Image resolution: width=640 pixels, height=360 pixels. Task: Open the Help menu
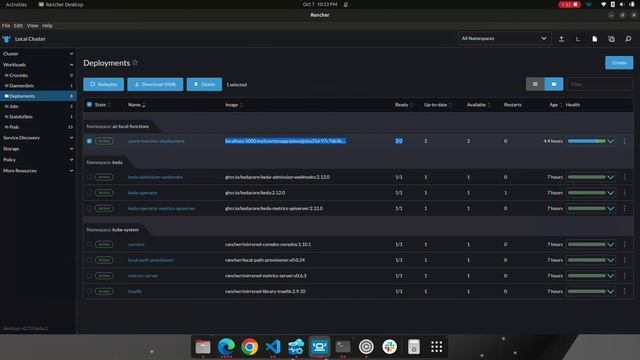(47, 25)
